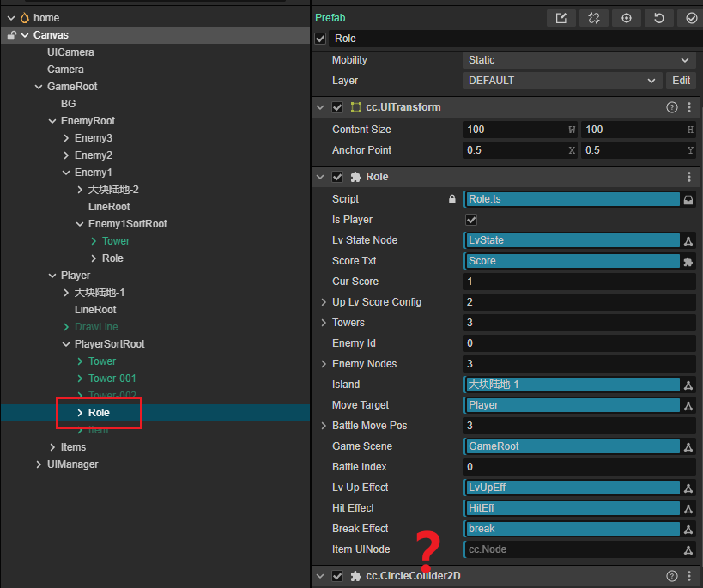703x588 pixels.
Task: Click the Lv State Node reference LvState
Action: click(x=572, y=240)
